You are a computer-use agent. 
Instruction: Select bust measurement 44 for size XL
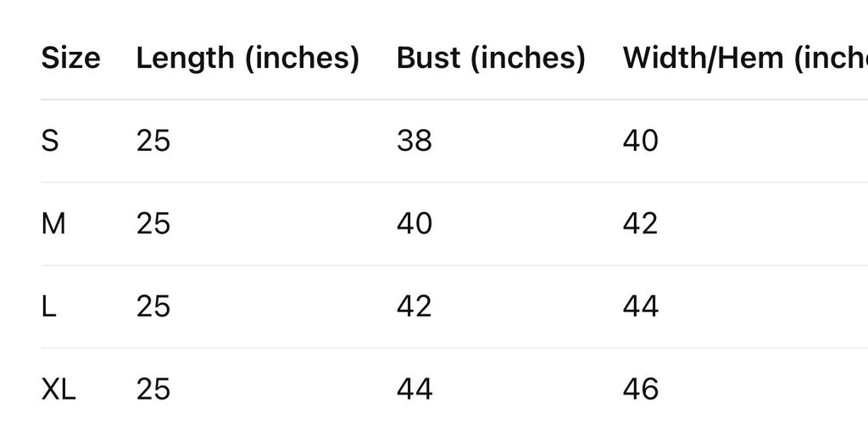pyautogui.click(x=415, y=389)
